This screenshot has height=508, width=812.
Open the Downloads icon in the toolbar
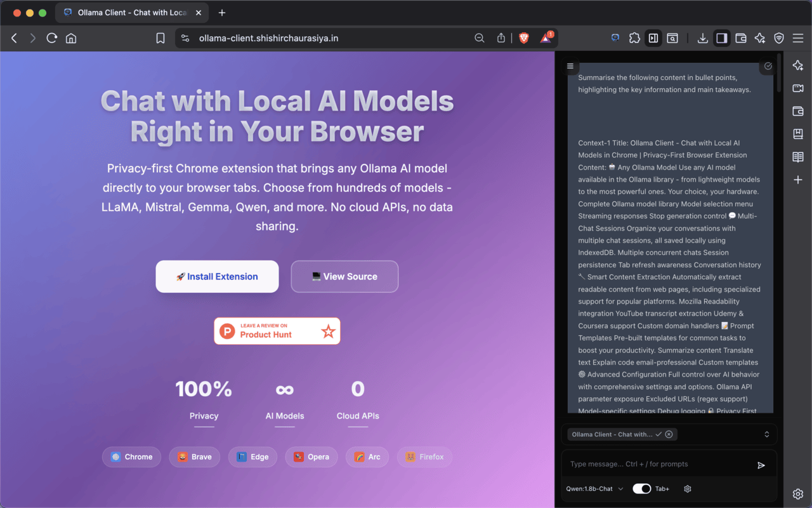click(702, 38)
